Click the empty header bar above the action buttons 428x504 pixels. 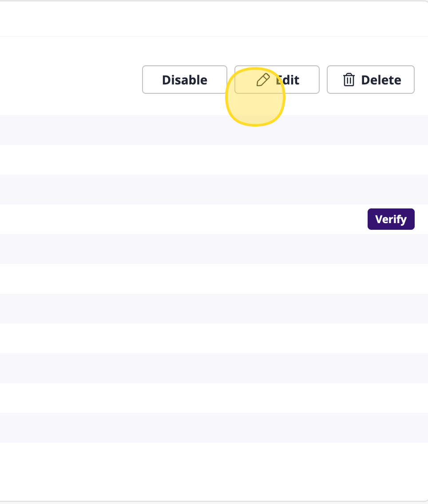tap(178, 19)
